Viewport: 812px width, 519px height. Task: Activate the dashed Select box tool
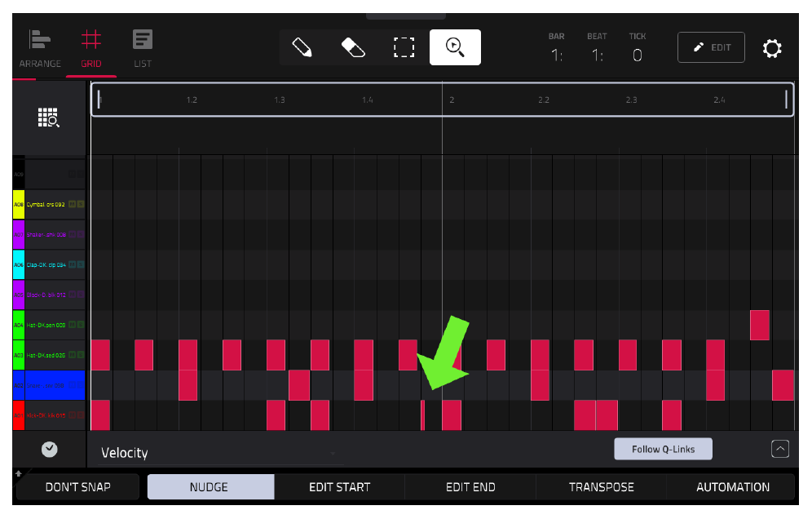pyautogui.click(x=404, y=47)
